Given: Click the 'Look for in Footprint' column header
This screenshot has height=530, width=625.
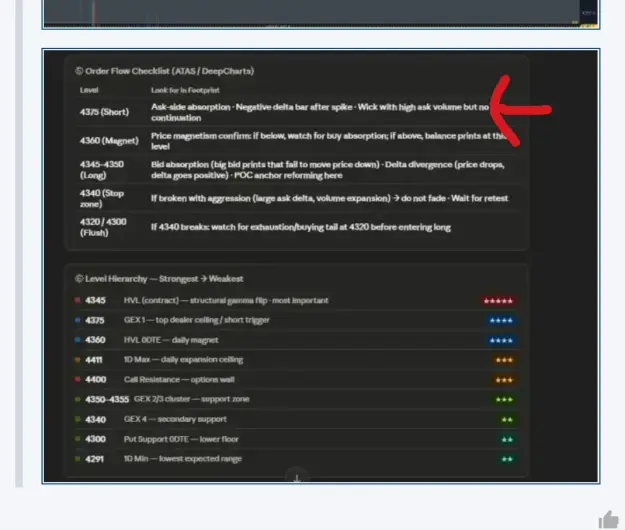Looking at the screenshot, I should (185, 90).
